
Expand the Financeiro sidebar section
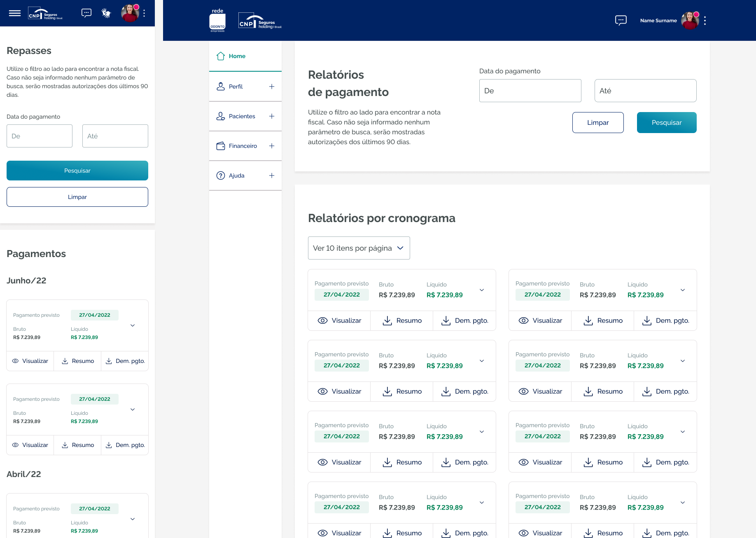272,146
